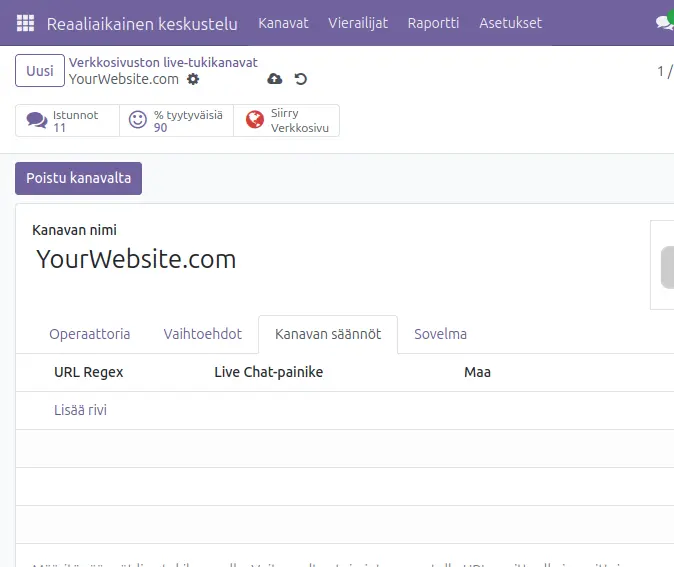Open the Vierailijat menu
The width and height of the screenshot is (674, 567).
(358, 23)
